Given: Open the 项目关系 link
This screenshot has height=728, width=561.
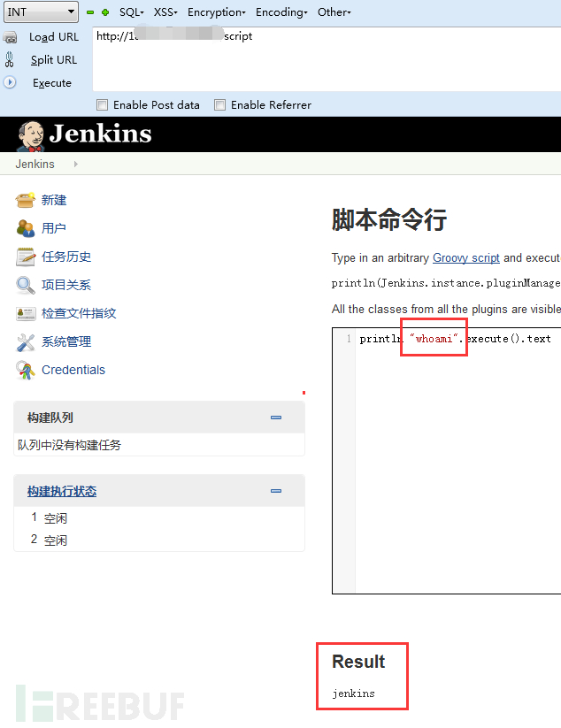Looking at the screenshot, I should tap(66, 285).
